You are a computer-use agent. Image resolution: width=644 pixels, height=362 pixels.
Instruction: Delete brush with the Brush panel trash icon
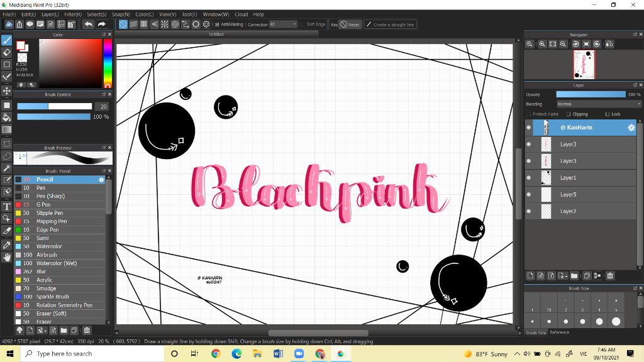87,330
